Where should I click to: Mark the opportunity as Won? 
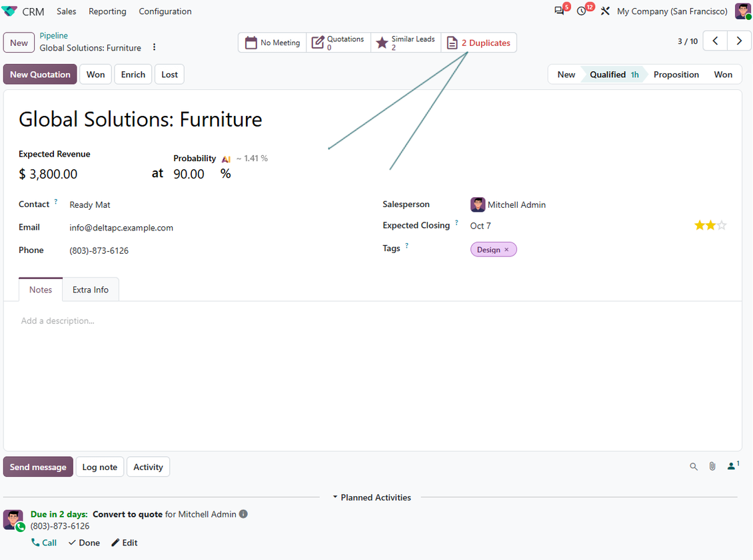pyautogui.click(x=95, y=75)
